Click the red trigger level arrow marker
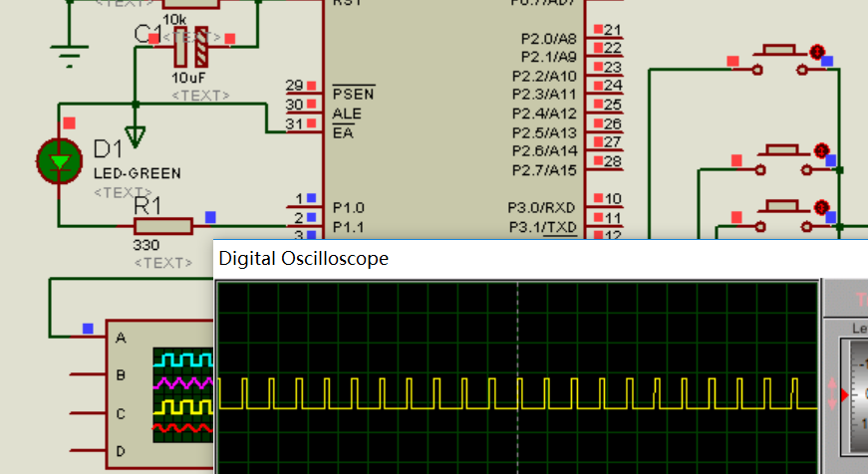 (845, 395)
